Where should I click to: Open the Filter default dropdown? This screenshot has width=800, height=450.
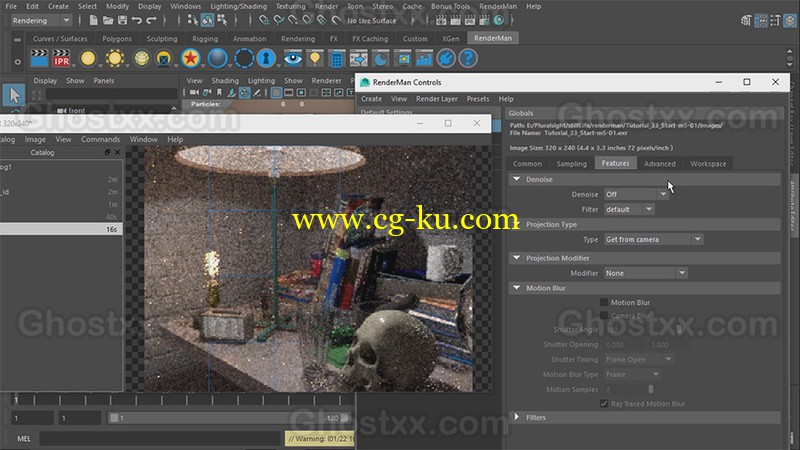629,209
